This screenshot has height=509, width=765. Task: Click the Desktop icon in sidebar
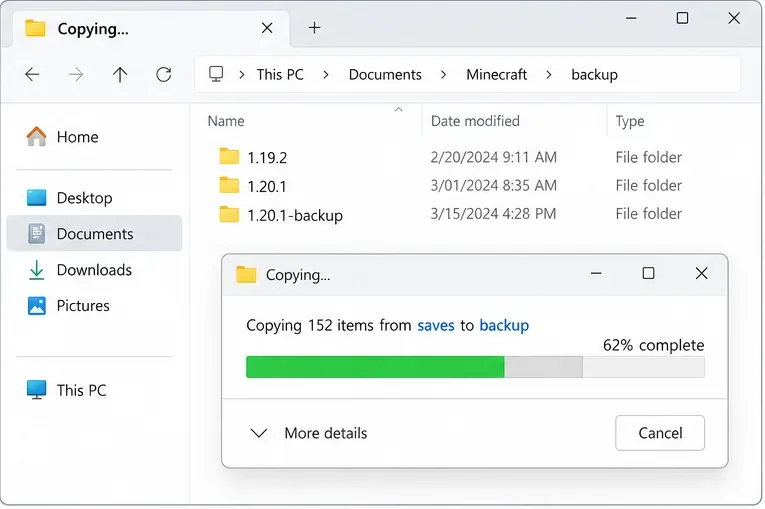[x=37, y=198]
